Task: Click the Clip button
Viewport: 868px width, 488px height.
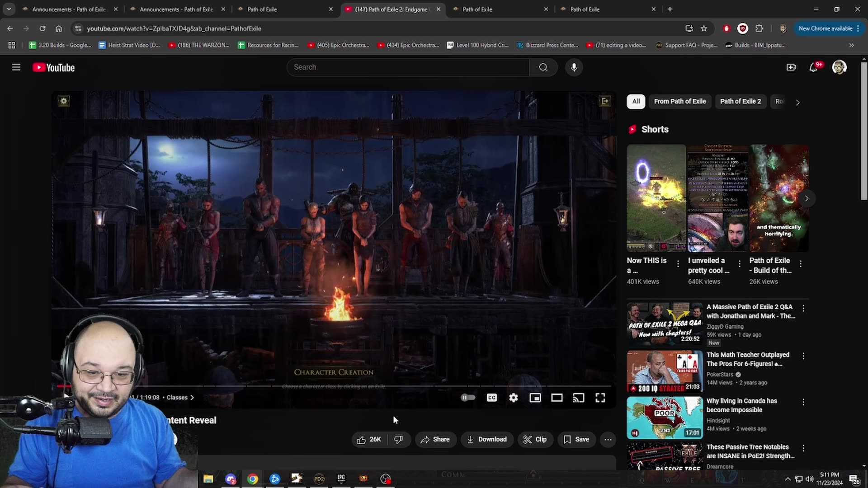Action: coord(535,439)
